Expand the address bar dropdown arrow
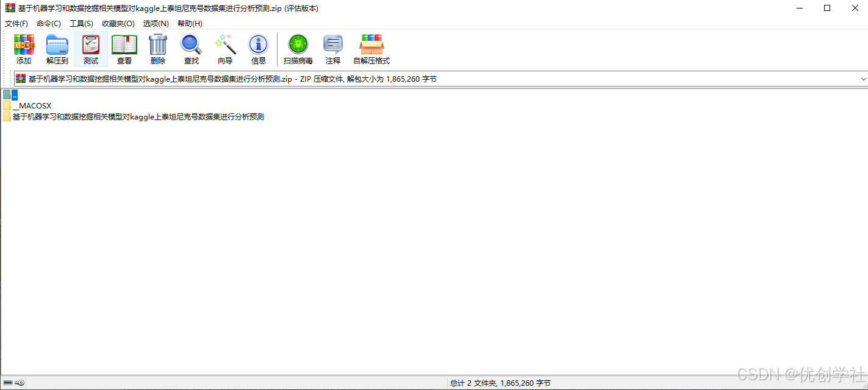868x390 pixels. tap(863, 79)
